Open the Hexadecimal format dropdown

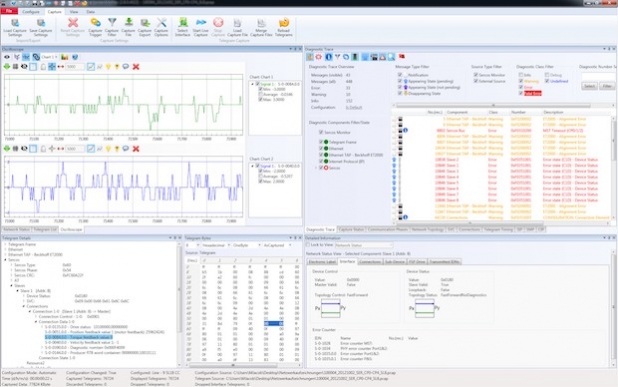click(x=215, y=245)
